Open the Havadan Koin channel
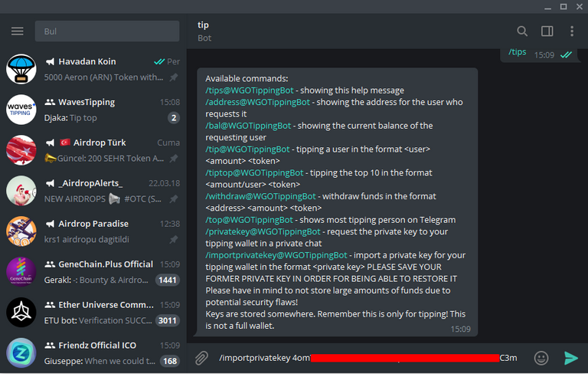This screenshot has height=374, width=588. pos(93,69)
